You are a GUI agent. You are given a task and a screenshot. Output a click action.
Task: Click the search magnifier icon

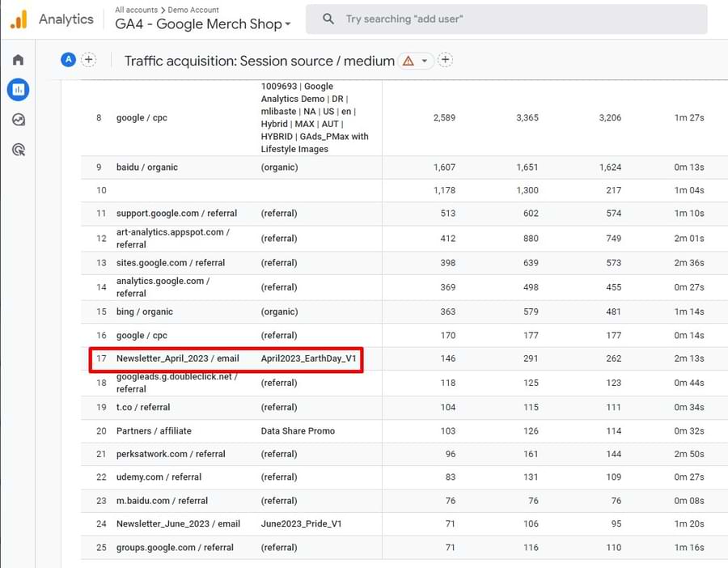coord(328,19)
